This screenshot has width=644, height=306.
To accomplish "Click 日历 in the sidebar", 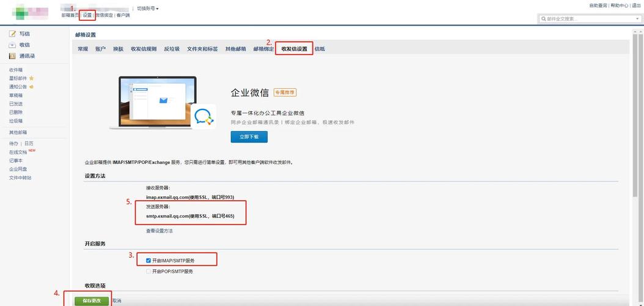I will (29, 144).
